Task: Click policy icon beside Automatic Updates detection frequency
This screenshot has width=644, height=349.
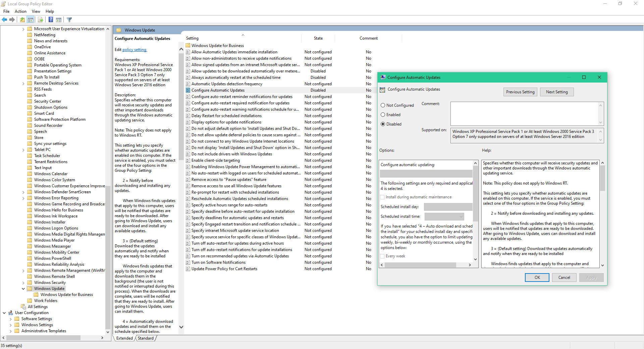Action: coord(188,84)
